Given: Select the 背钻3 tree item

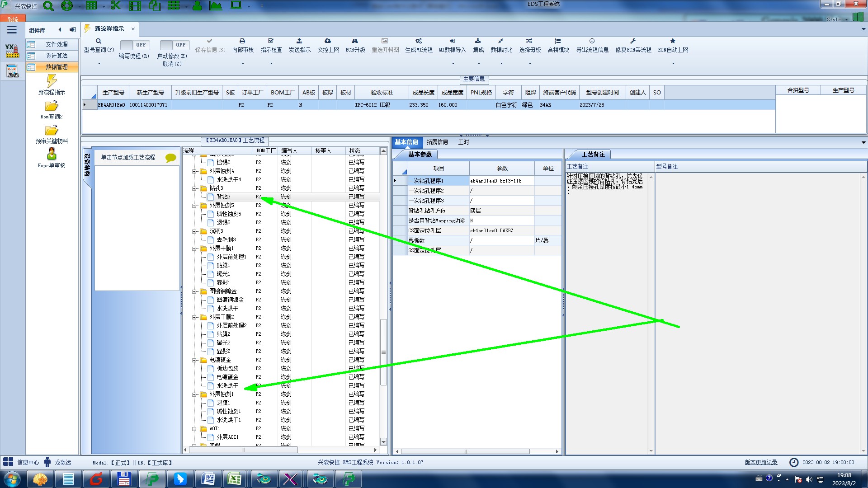Looking at the screenshot, I should click(x=223, y=197).
